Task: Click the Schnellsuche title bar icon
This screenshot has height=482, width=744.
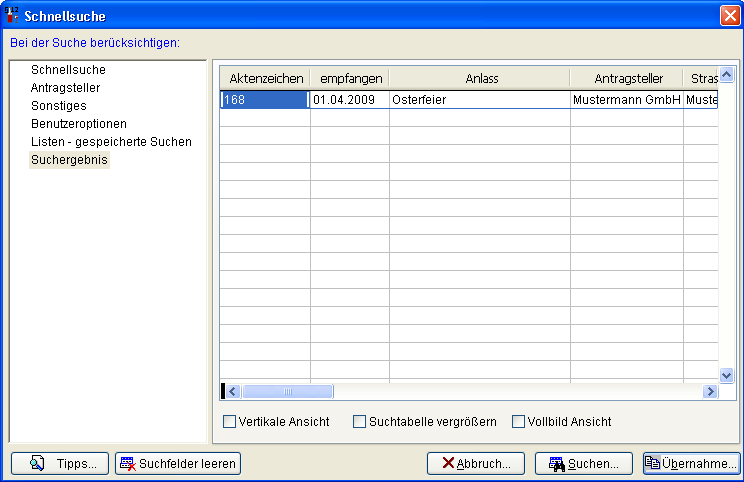Action: (12, 15)
